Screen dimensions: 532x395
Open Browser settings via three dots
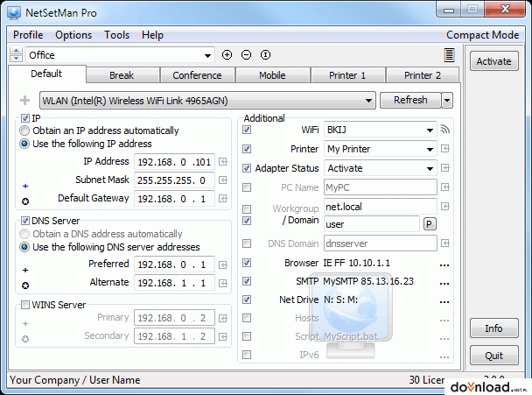(x=444, y=265)
